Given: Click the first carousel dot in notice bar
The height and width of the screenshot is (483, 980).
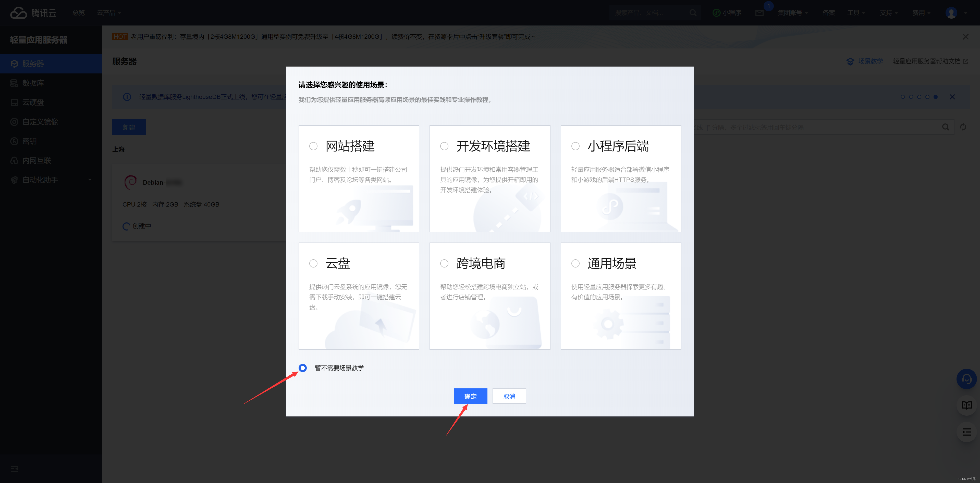Looking at the screenshot, I should click(903, 97).
